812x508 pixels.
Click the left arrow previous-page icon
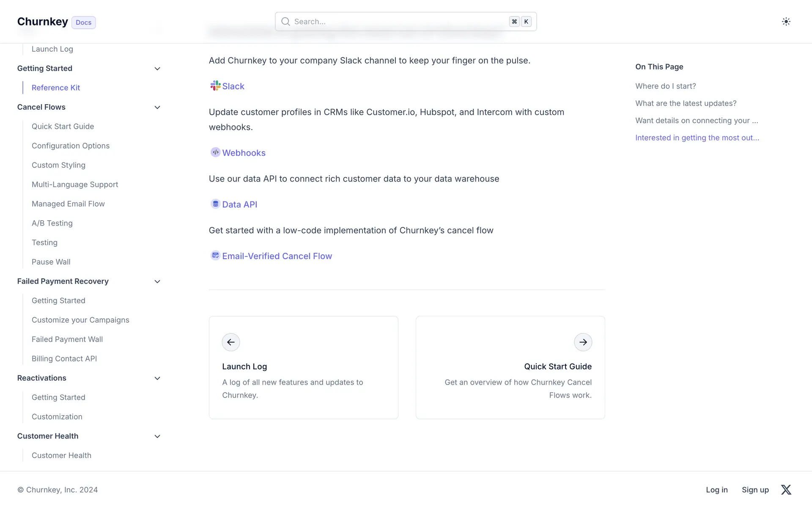231,342
